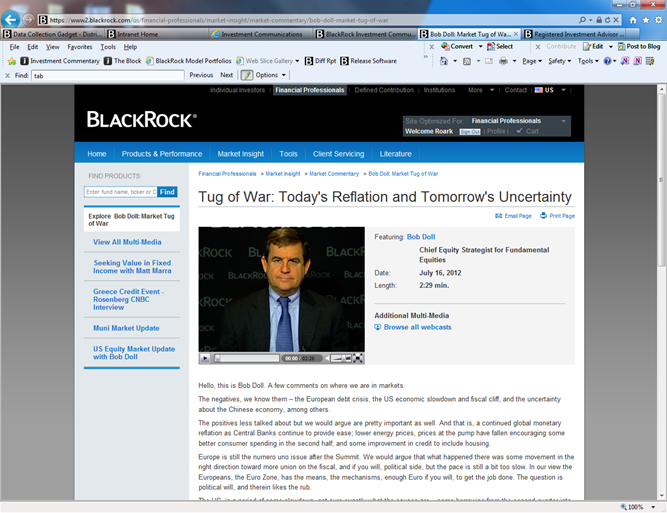Click the fund name search field
The image size is (667, 513).
[x=120, y=192]
